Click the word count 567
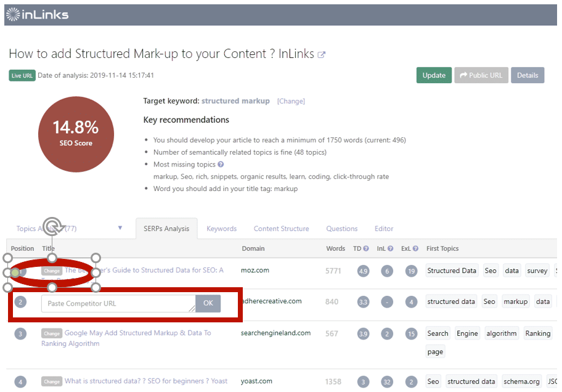The image size is (562, 392). (x=332, y=333)
